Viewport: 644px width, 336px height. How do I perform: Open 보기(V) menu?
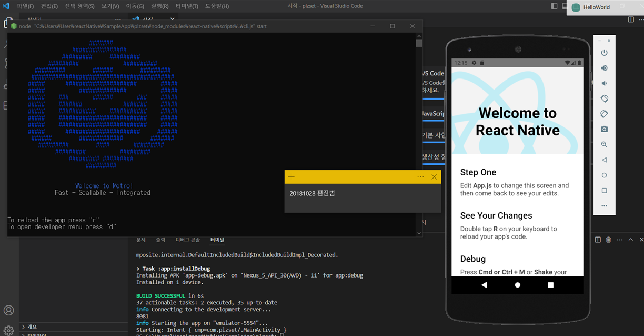(x=110, y=6)
